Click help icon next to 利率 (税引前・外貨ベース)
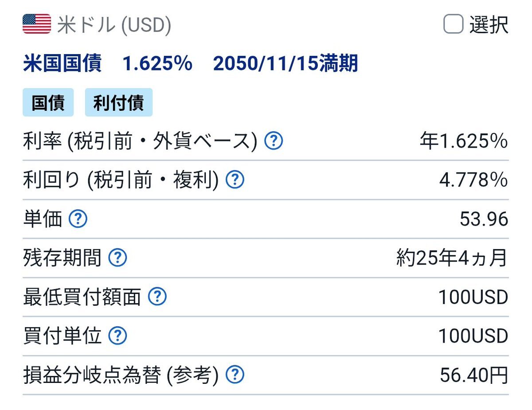This screenshot has height=410, width=532. click(x=274, y=141)
